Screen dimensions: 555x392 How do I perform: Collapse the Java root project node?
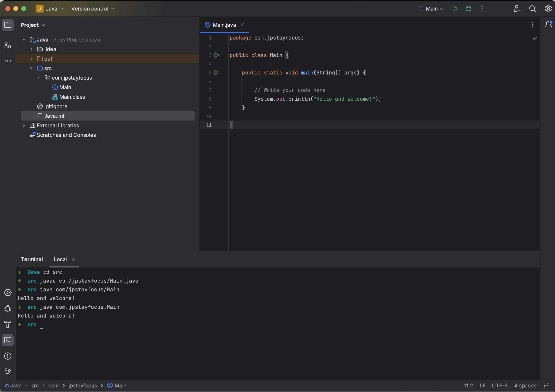[x=24, y=39]
